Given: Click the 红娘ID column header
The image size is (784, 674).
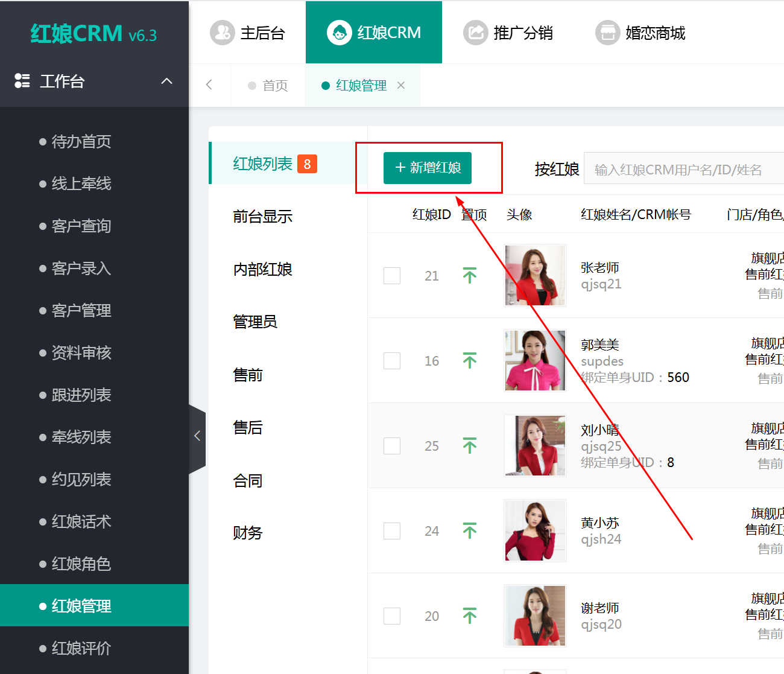Looking at the screenshot, I should pos(432,214).
